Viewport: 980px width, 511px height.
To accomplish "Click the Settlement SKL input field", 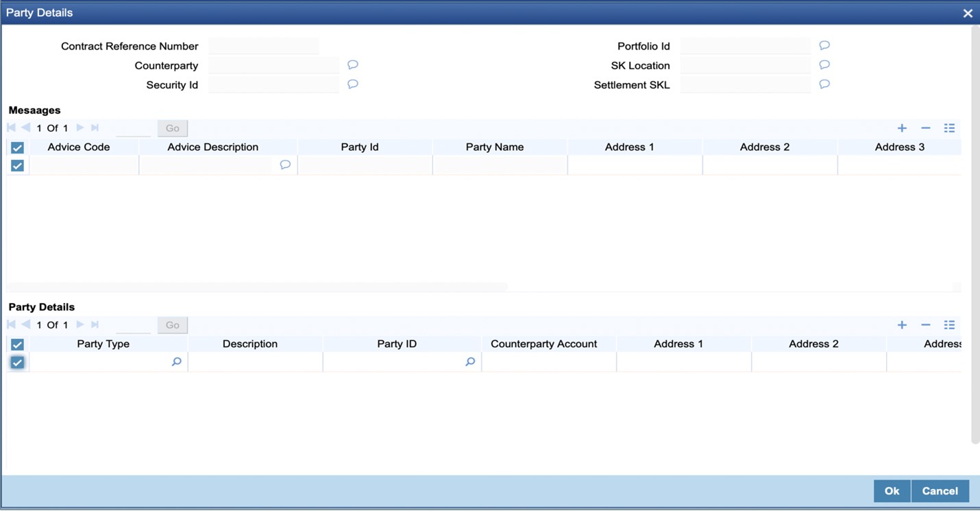I will [x=746, y=84].
